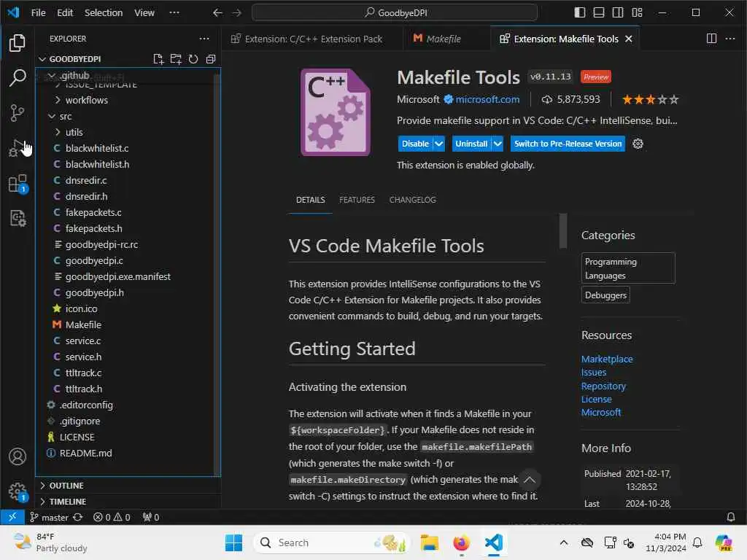Synchronize changes icon in status bar

pyautogui.click(x=78, y=517)
